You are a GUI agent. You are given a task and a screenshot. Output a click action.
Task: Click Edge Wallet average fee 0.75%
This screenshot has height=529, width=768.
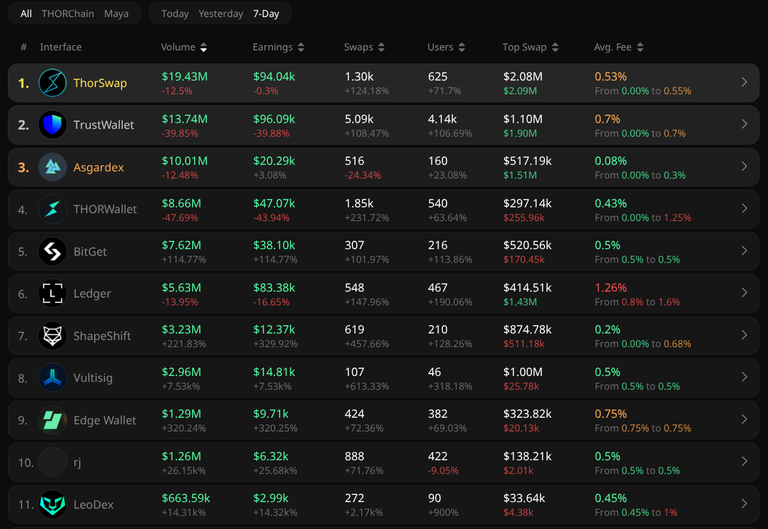[x=611, y=414]
